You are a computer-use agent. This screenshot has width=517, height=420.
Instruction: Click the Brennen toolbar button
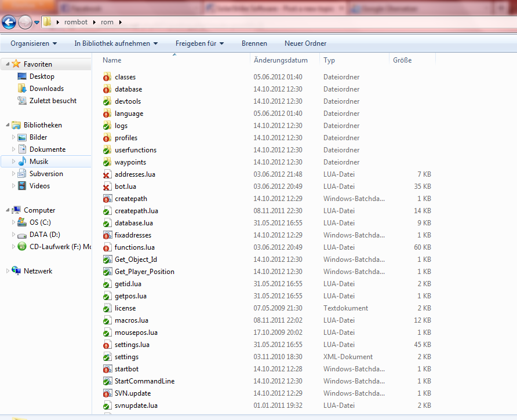[254, 43]
